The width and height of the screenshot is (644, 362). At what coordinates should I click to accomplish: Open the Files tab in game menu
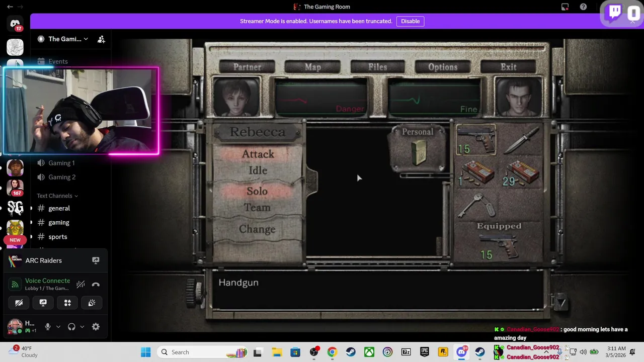click(x=377, y=67)
